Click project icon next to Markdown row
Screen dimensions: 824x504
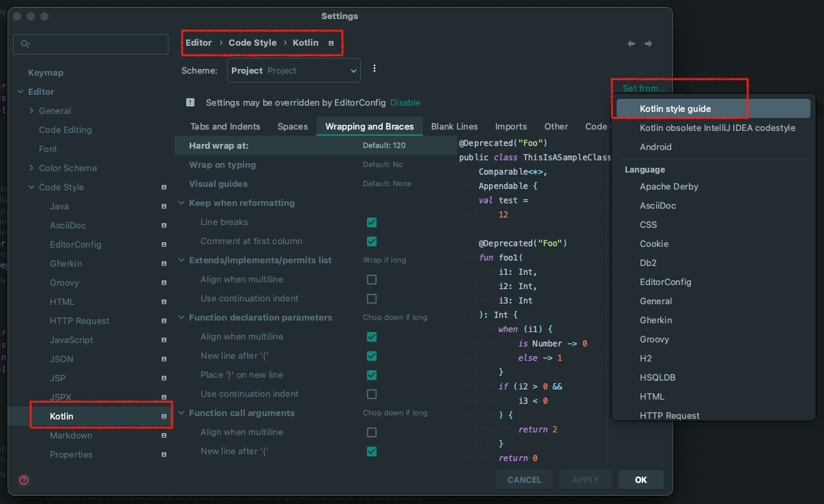pyautogui.click(x=164, y=435)
